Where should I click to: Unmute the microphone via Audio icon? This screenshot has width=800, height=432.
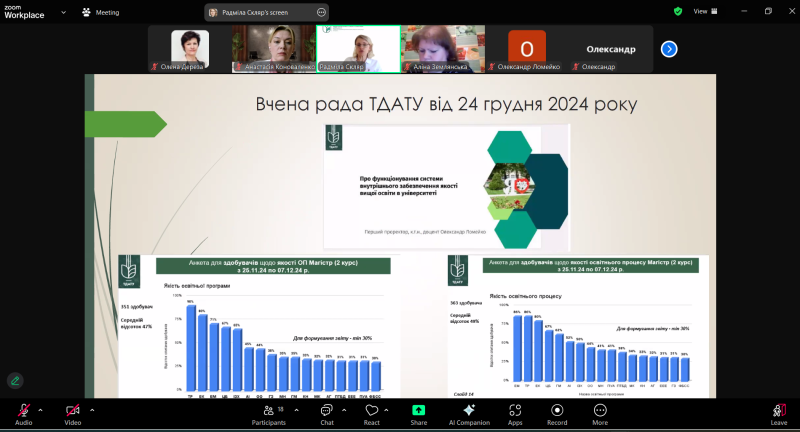click(x=23, y=410)
